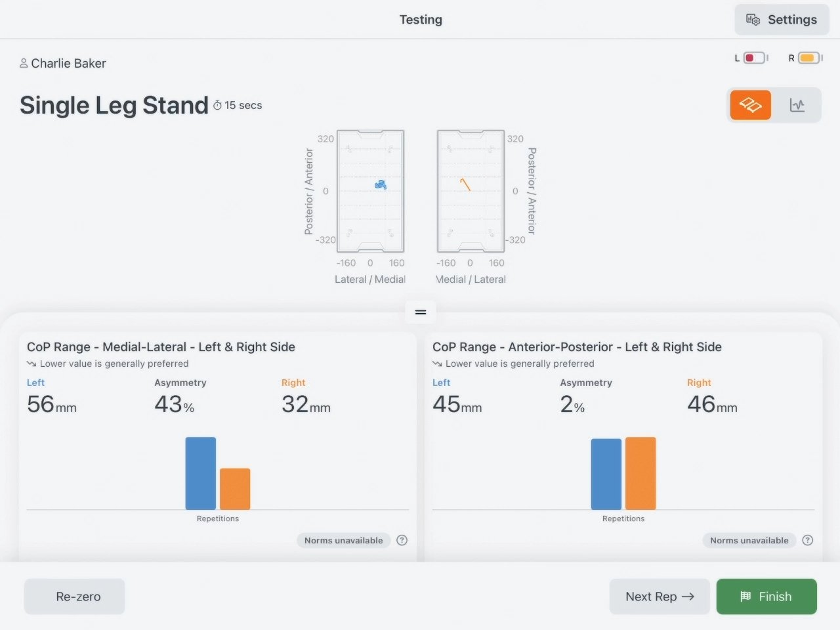Click the right plate battery indicator
The image size is (840, 630).
[x=810, y=58]
